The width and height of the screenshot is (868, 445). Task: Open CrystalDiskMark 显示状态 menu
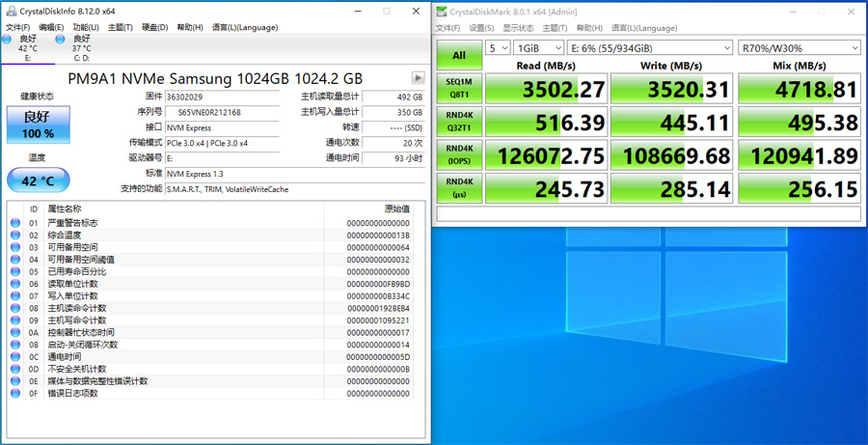click(518, 28)
